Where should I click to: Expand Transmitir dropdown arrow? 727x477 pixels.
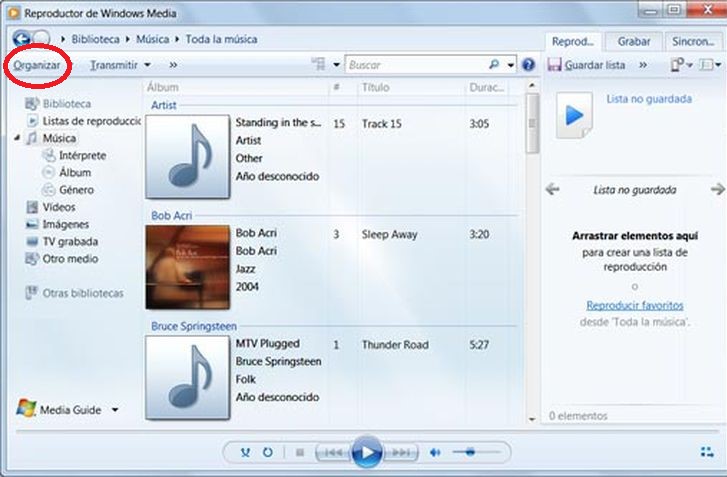(147, 65)
